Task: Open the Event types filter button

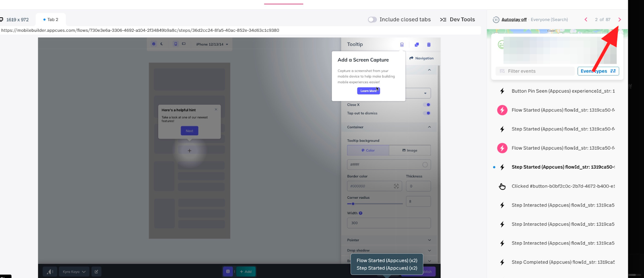Action: tap(598, 71)
